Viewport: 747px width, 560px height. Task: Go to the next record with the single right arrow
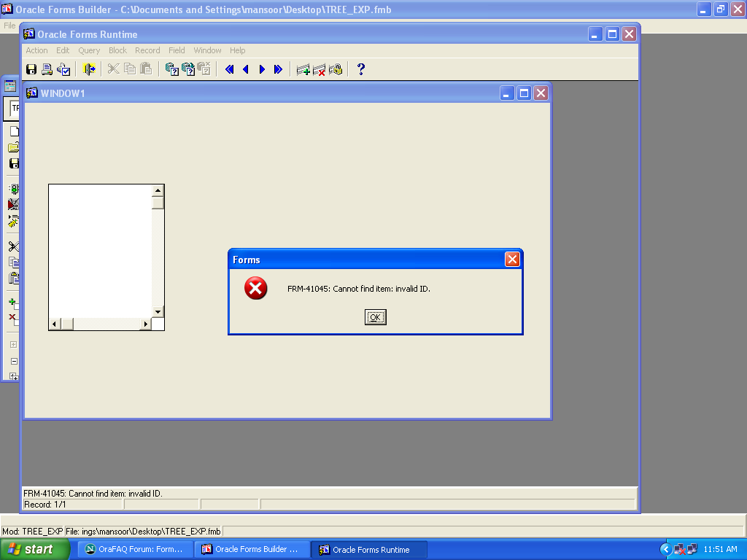pos(262,69)
